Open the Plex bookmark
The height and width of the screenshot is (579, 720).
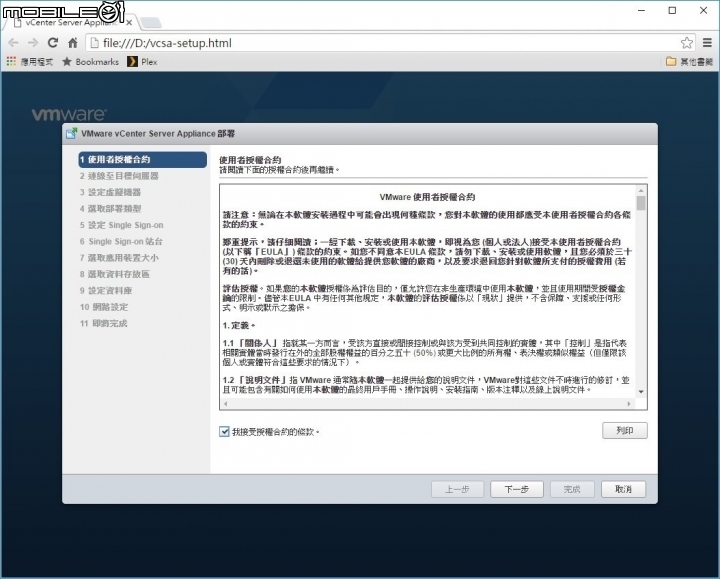(143, 62)
